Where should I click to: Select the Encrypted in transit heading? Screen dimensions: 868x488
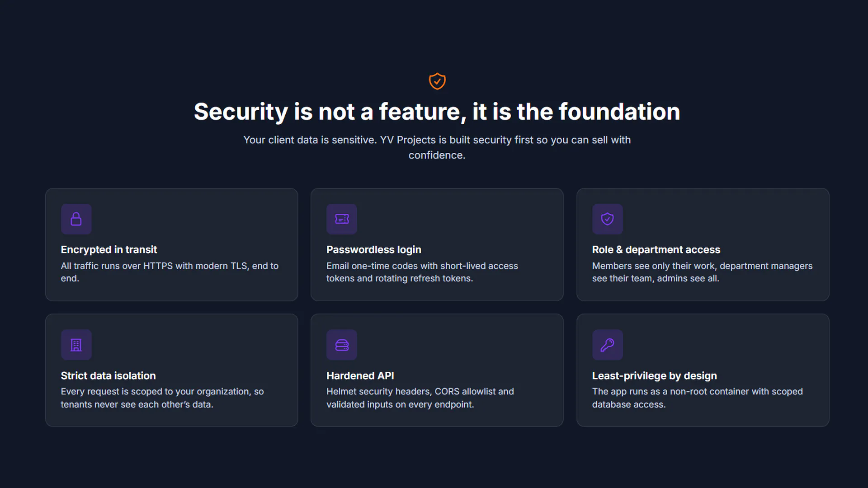click(109, 250)
